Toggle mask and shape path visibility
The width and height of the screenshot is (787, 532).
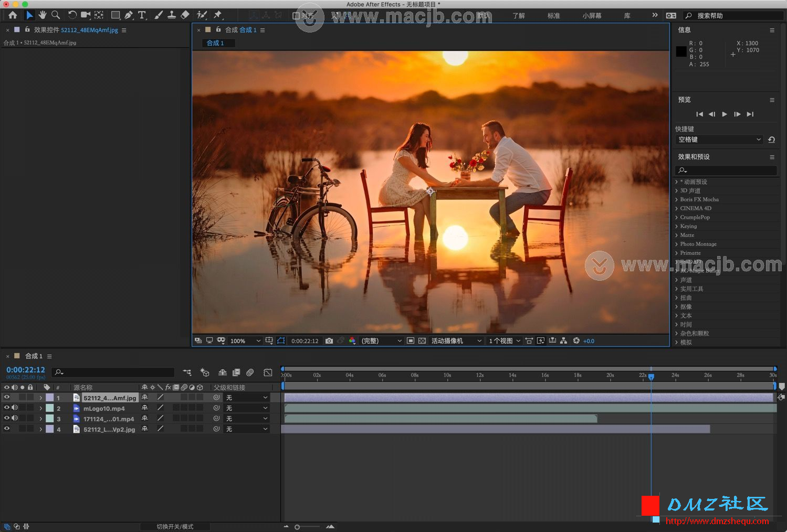click(281, 341)
